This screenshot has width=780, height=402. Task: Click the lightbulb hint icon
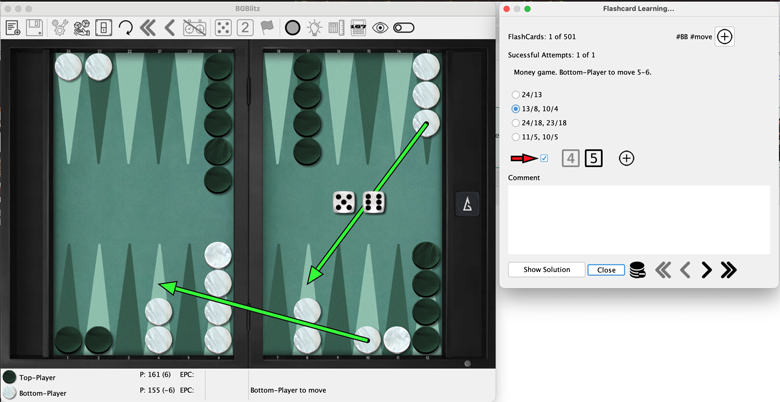tap(314, 28)
